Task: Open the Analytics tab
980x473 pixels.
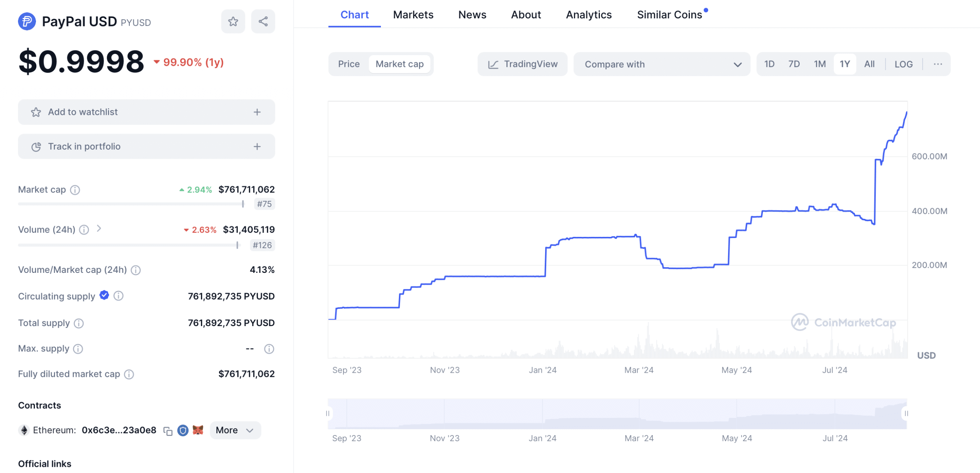Action: (x=589, y=15)
